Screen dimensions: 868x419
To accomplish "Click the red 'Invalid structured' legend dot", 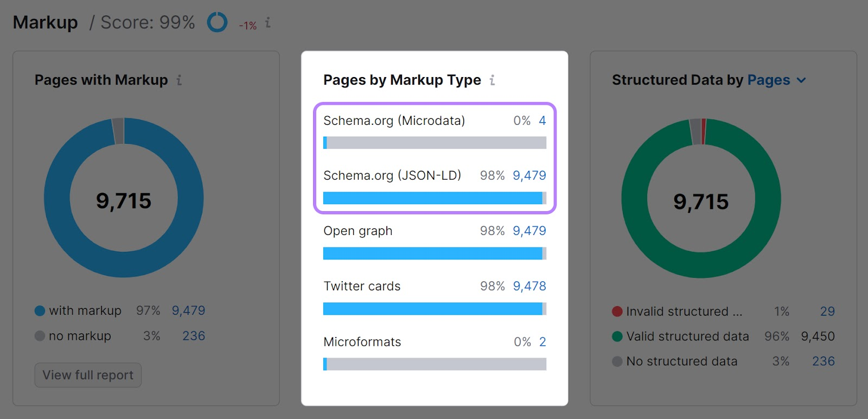I will click(x=617, y=311).
